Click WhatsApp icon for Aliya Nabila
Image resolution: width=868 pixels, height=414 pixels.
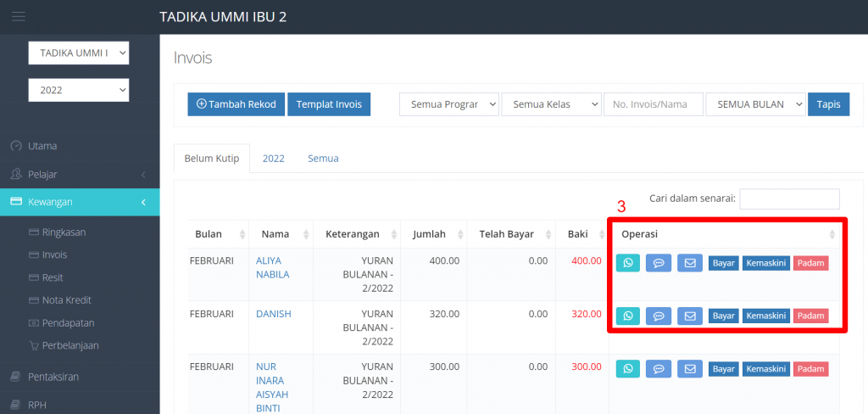pos(628,263)
